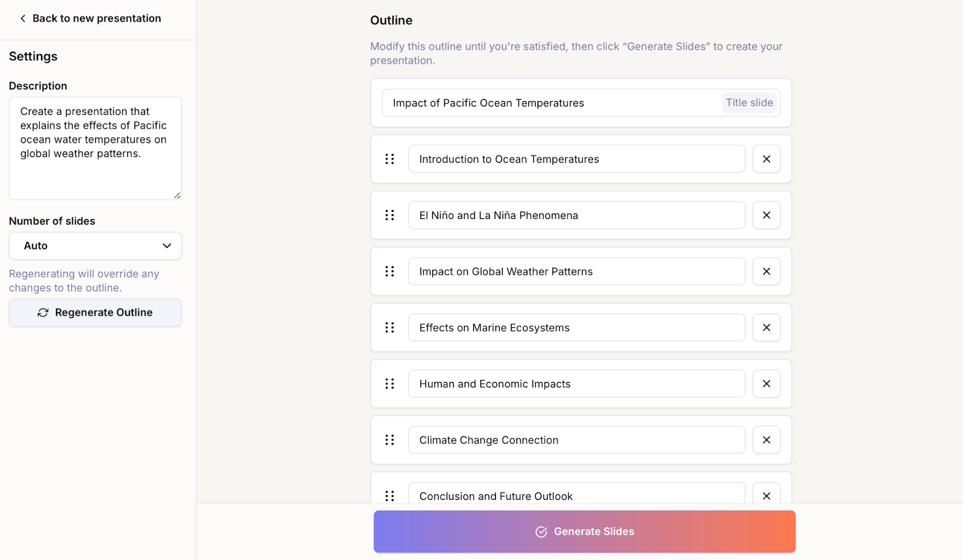Edit Effects on Marine Ecosystems field
Image resolution: width=963 pixels, height=560 pixels.
tap(577, 328)
